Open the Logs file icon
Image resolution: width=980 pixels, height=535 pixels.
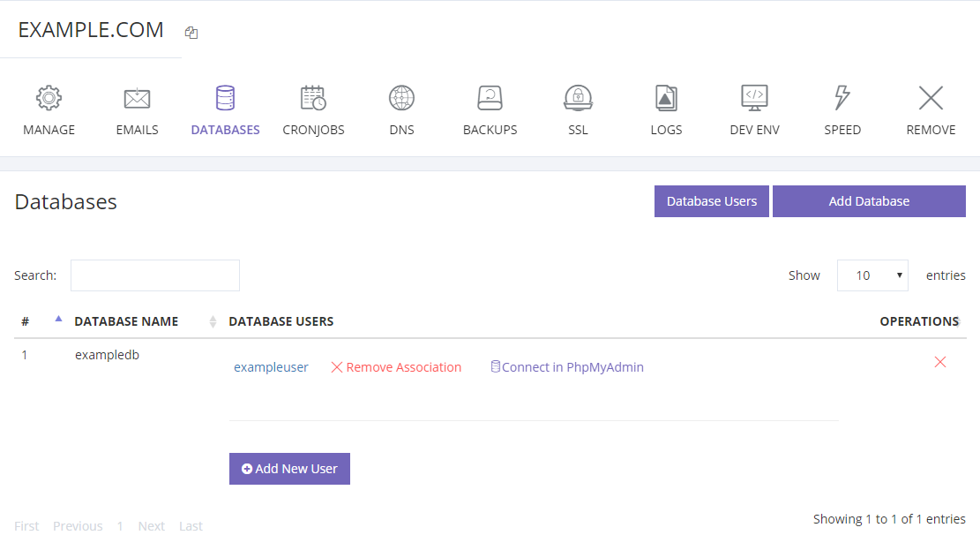(666, 98)
